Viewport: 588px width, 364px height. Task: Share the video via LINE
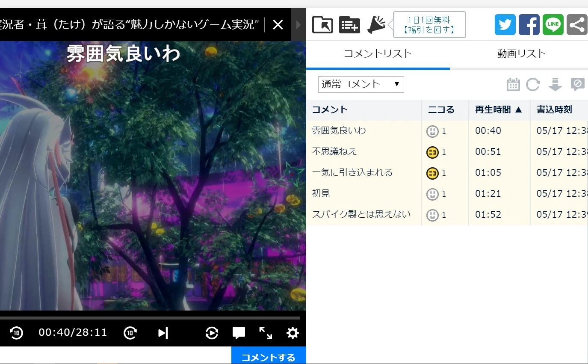pos(553,25)
